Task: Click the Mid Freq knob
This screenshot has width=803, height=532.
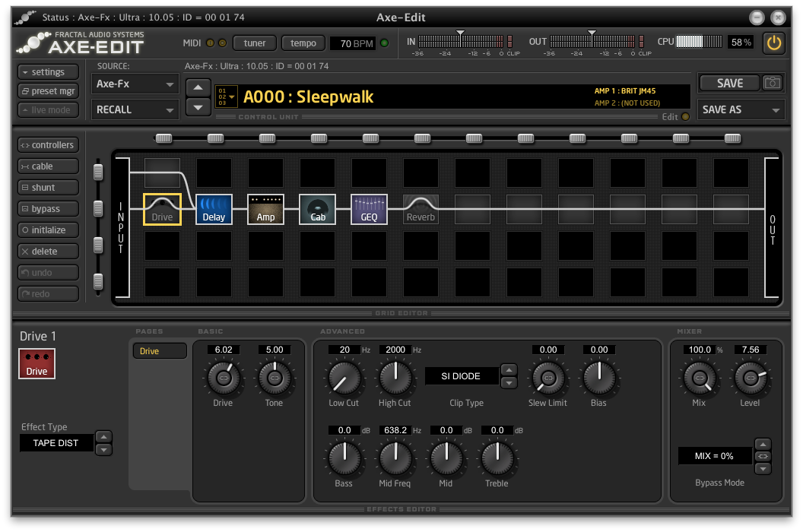Action: [x=395, y=458]
